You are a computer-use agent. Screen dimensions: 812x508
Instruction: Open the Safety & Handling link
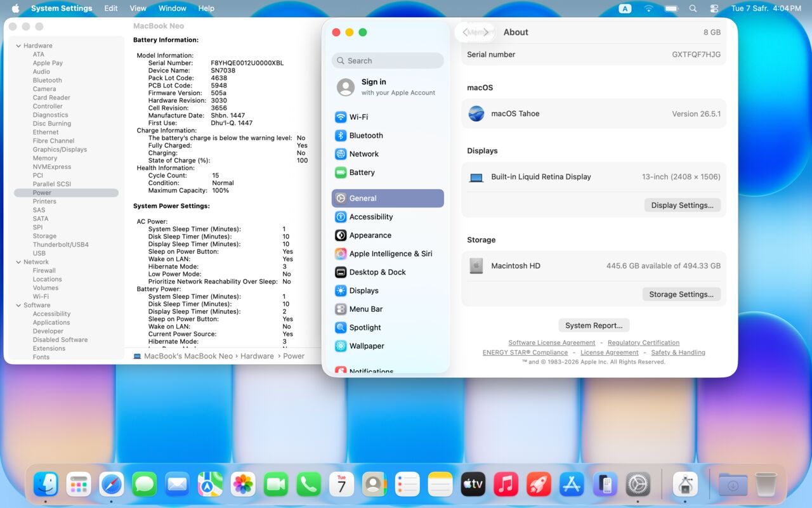coord(678,352)
